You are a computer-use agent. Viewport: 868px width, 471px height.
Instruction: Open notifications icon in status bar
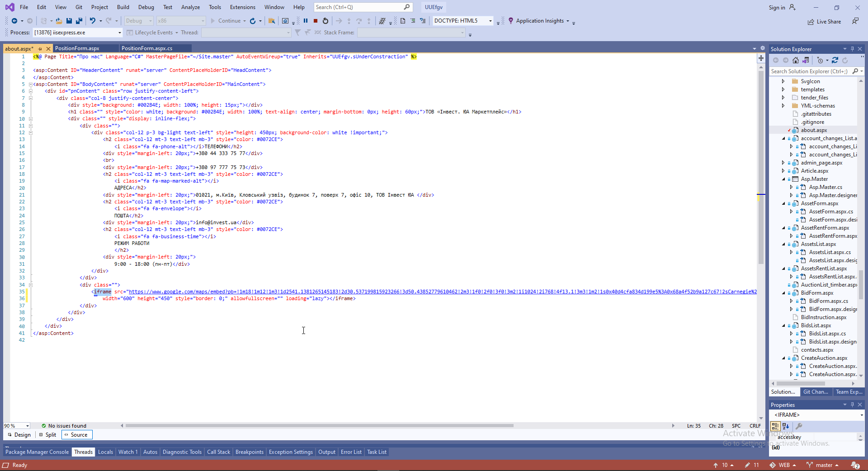click(x=855, y=465)
